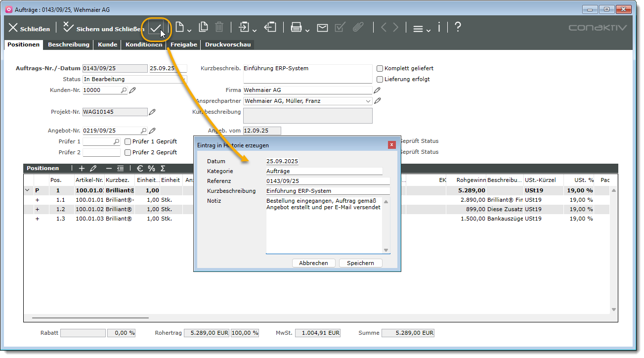This screenshot has width=644, height=358.
Task: Click the Abbrechen button
Action: (x=313, y=263)
